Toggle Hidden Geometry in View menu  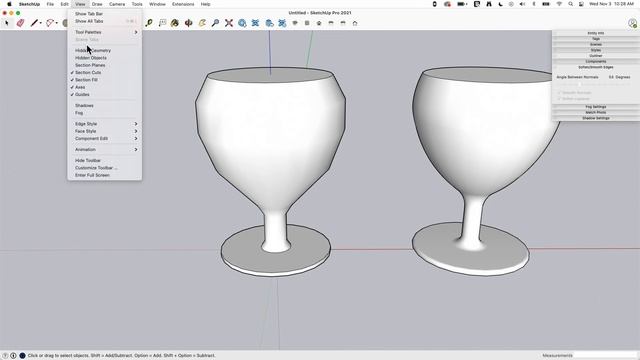(x=104, y=51)
